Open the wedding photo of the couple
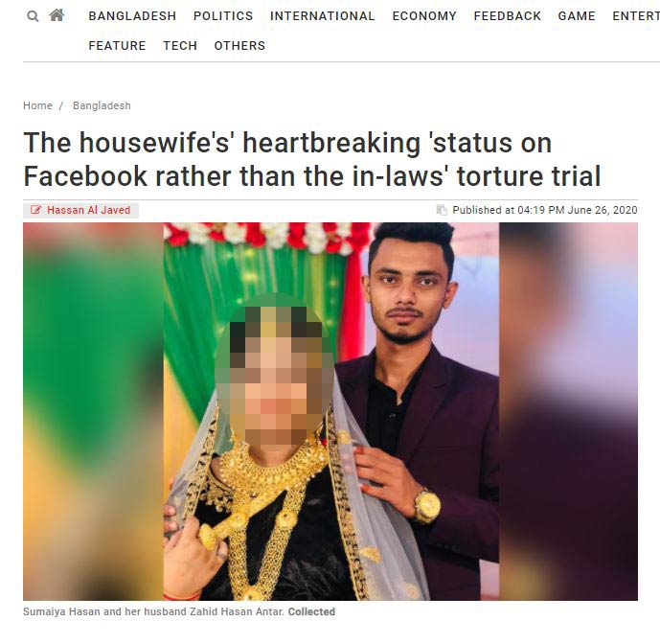Image resolution: width=660 pixels, height=644 pixels. coord(330,411)
